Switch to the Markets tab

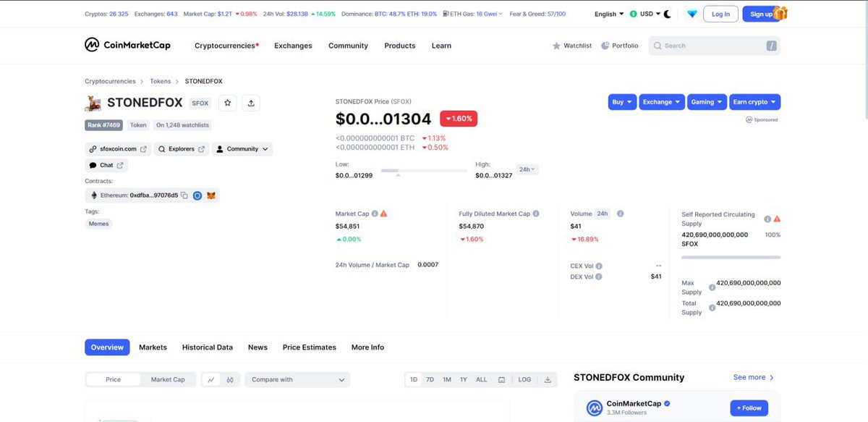(153, 347)
